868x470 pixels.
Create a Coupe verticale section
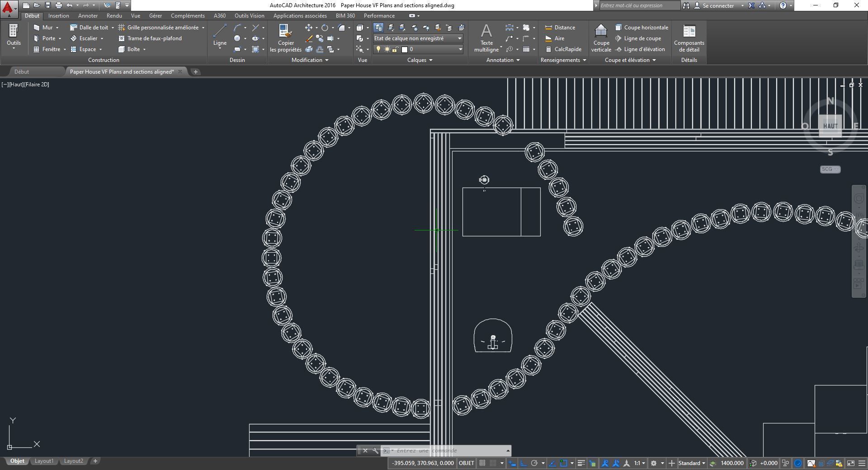601,38
